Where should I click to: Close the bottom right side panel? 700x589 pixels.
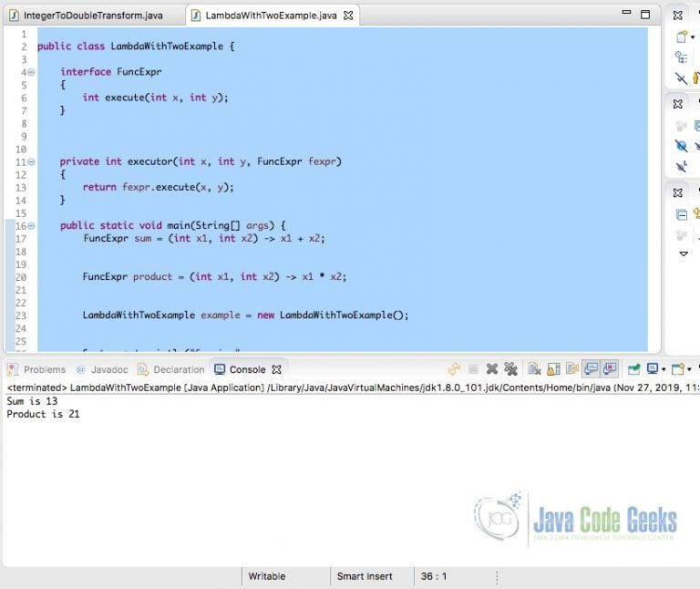pos(678,193)
